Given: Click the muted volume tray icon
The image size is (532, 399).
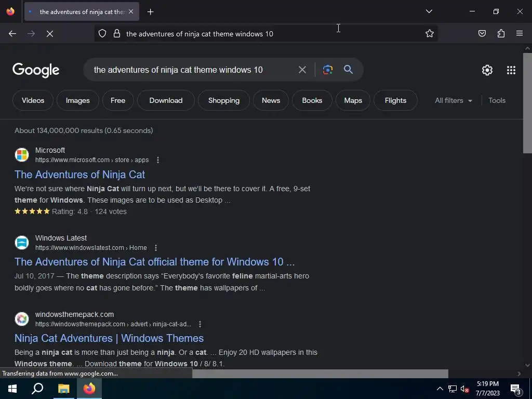Looking at the screenshot, I should (464, 389).
